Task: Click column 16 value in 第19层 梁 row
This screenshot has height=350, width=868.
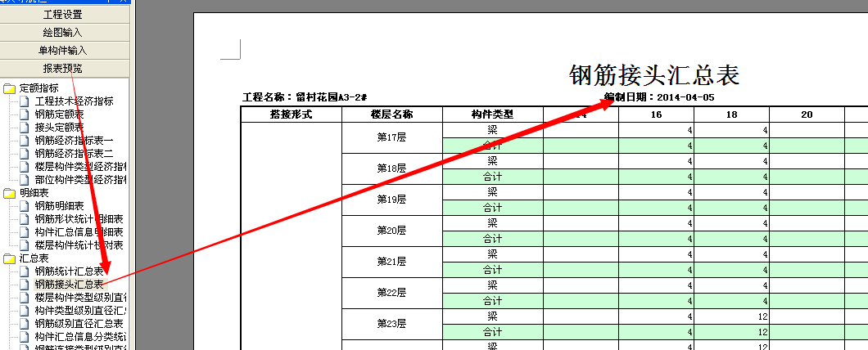Action: click(x=656, y=192)
